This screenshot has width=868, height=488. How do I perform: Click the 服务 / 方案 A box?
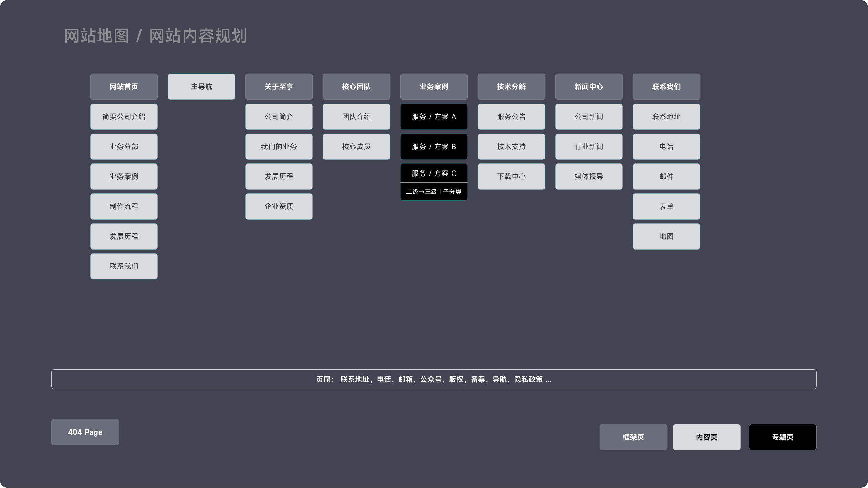pos(434,117)
